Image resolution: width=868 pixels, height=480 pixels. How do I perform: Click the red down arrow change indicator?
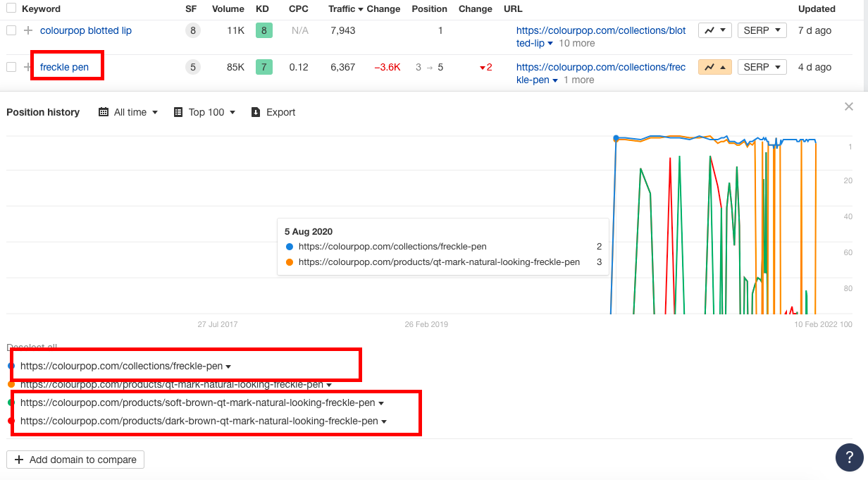tap(483, 68)
